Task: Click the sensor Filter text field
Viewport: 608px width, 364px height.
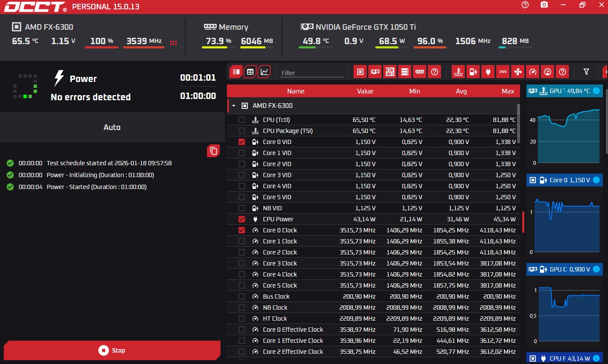Action: coord(312,73)
